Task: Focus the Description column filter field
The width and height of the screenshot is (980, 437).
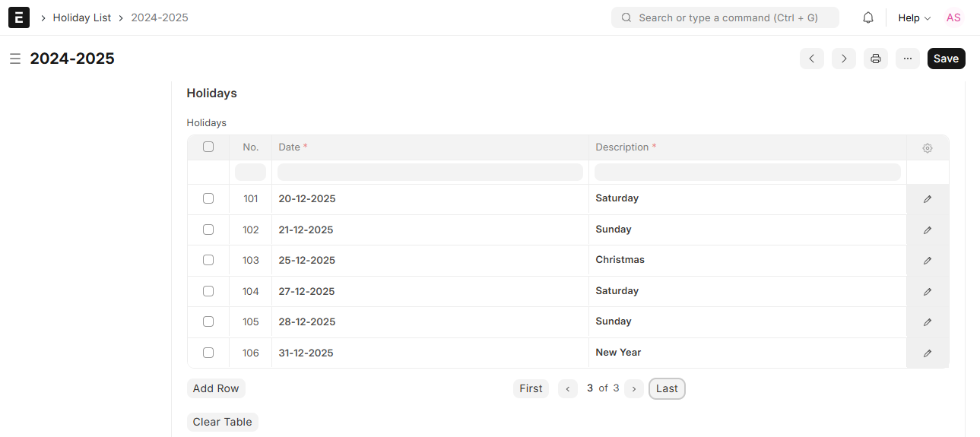Action: click(x=747, y=172)
